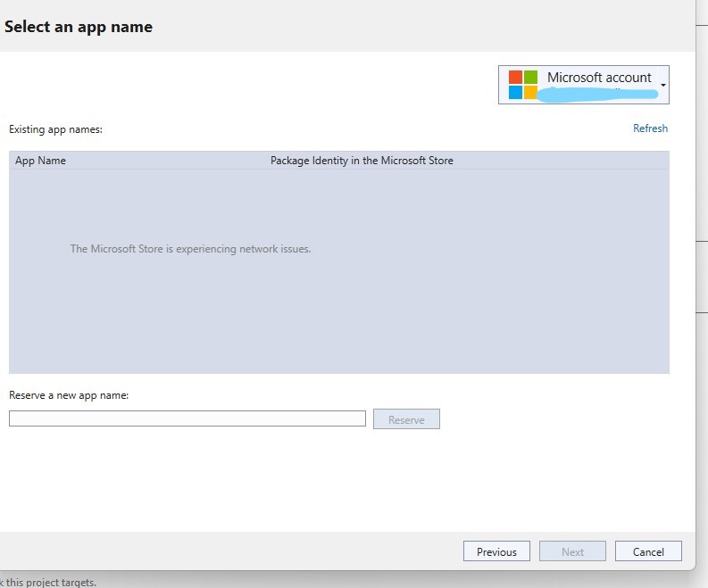
Task: Click the Reserve a new app name label
Action: 69,395
